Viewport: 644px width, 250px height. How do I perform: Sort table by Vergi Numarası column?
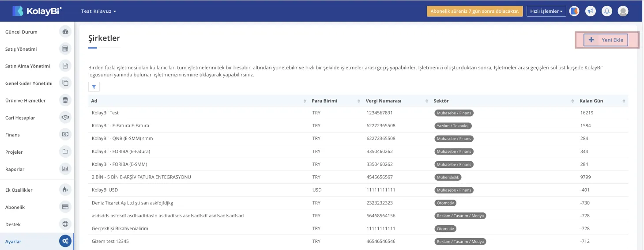click(397, 101)
